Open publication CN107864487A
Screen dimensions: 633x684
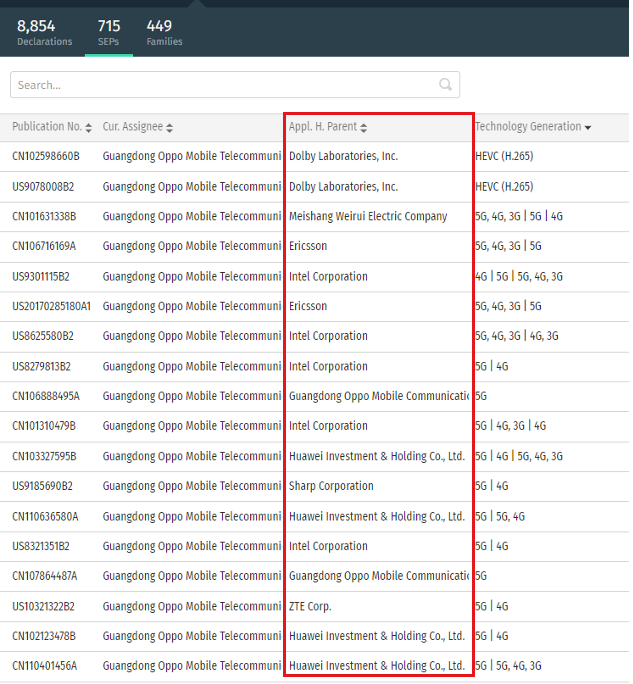44,576
